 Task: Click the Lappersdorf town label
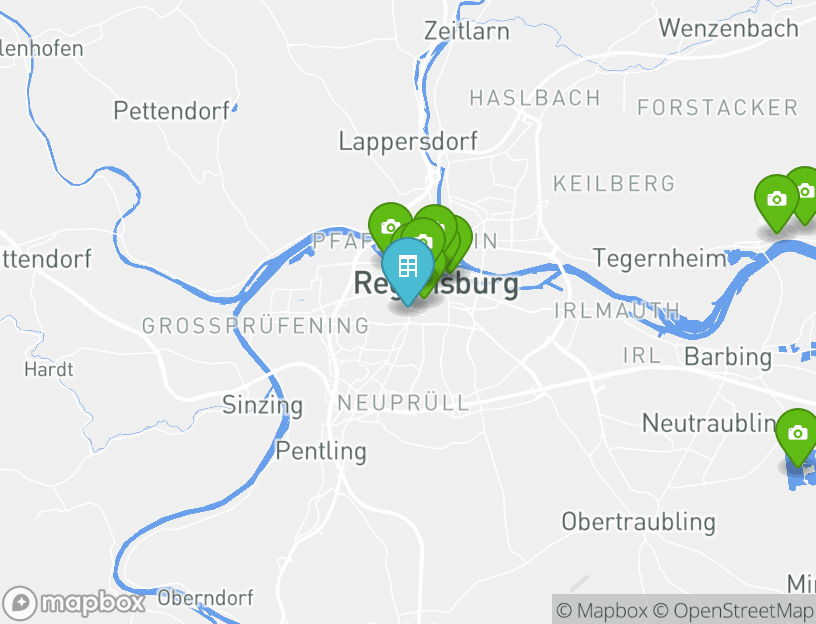coord(408,142)
